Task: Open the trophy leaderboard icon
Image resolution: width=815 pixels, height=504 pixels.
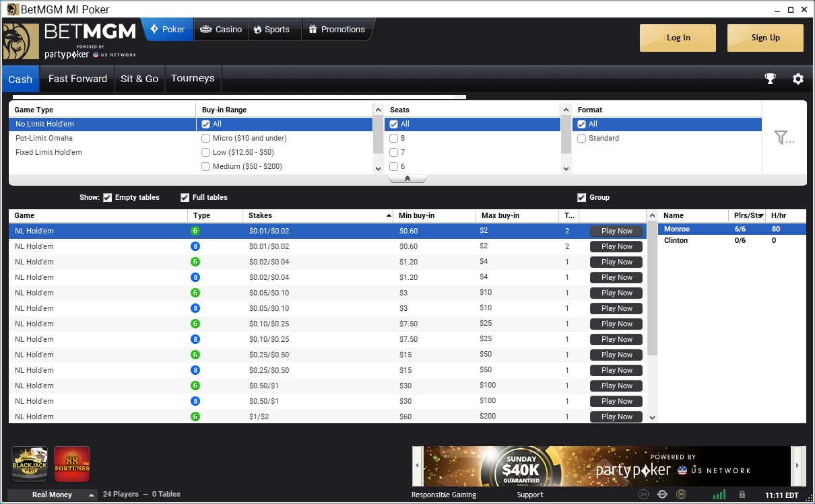Action: coord(771,79)
